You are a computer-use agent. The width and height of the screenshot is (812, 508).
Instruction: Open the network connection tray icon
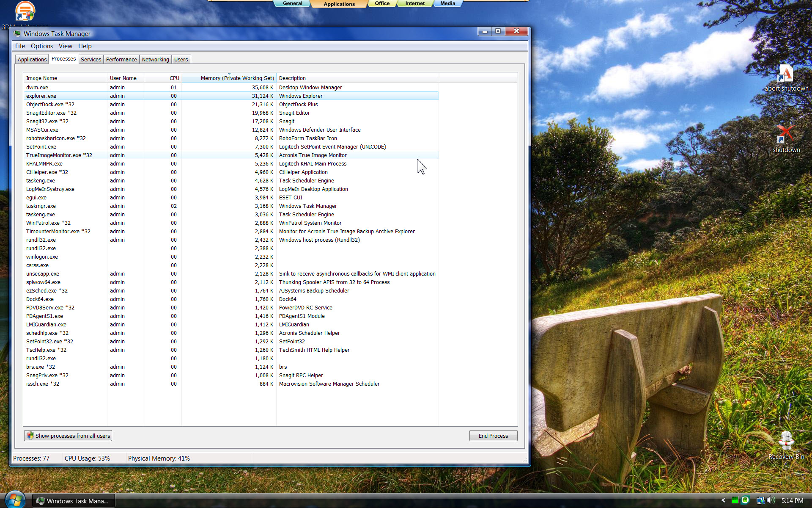click(760, 500)
